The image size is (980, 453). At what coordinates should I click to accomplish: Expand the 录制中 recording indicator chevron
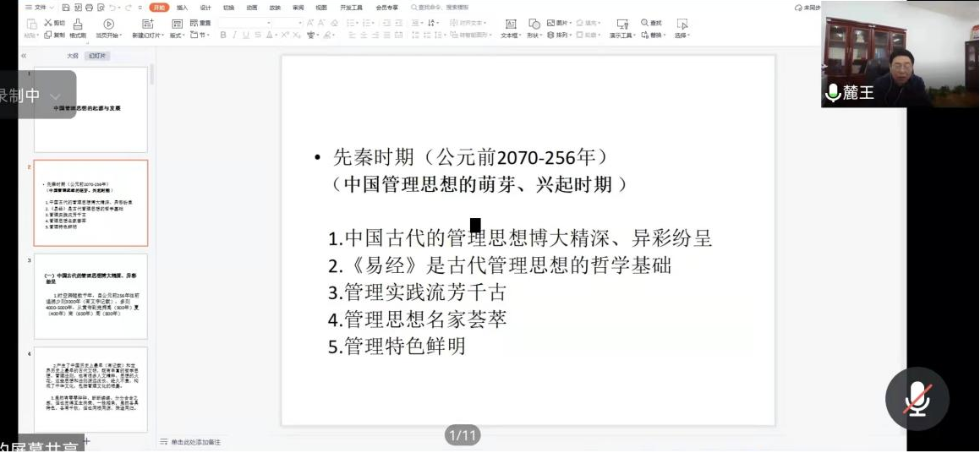(x=56, y=97)
